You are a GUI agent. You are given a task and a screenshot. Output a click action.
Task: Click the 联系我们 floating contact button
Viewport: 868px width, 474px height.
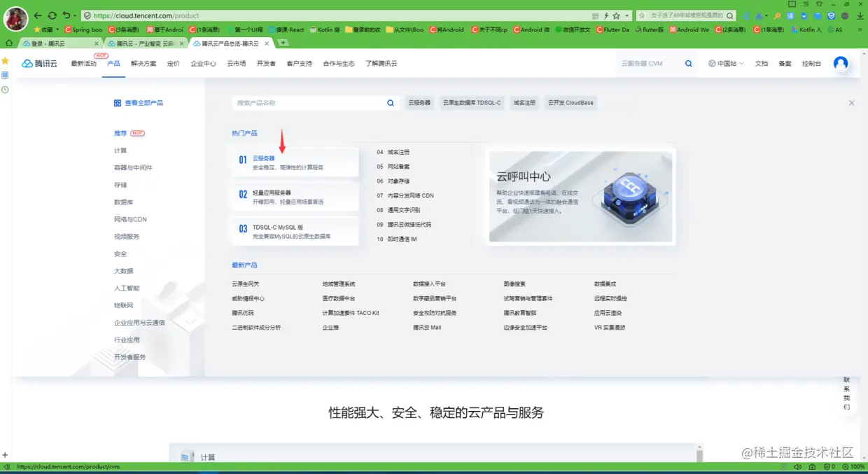(846, 393)
